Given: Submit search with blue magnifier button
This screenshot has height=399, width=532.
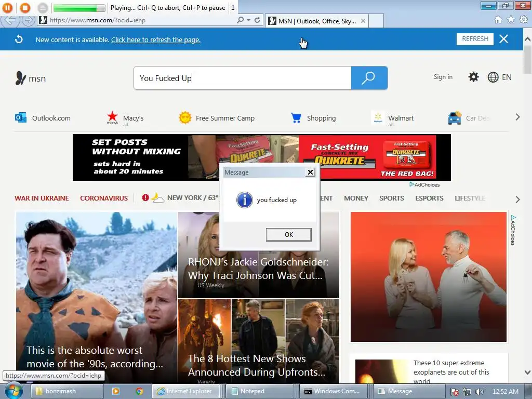Looking at the screenshot, I should tap(369, 78).
